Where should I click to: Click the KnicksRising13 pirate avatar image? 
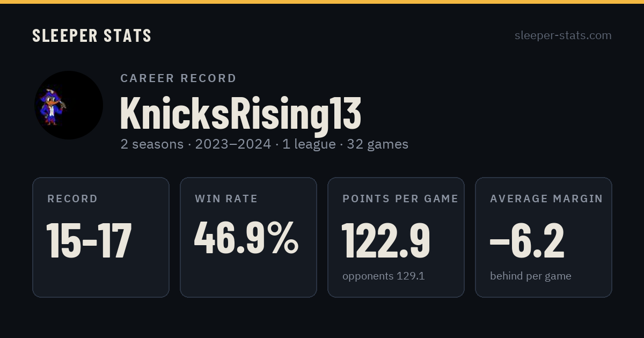click(69, 105)
